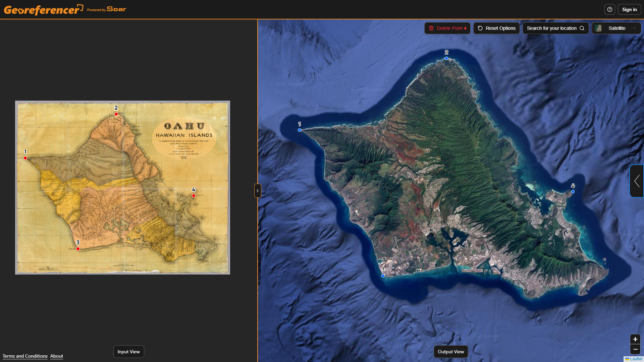The height and width of the screenshot is (362, 644).
Task: Open the help question mark icon
Action: (x=609, y=9)
